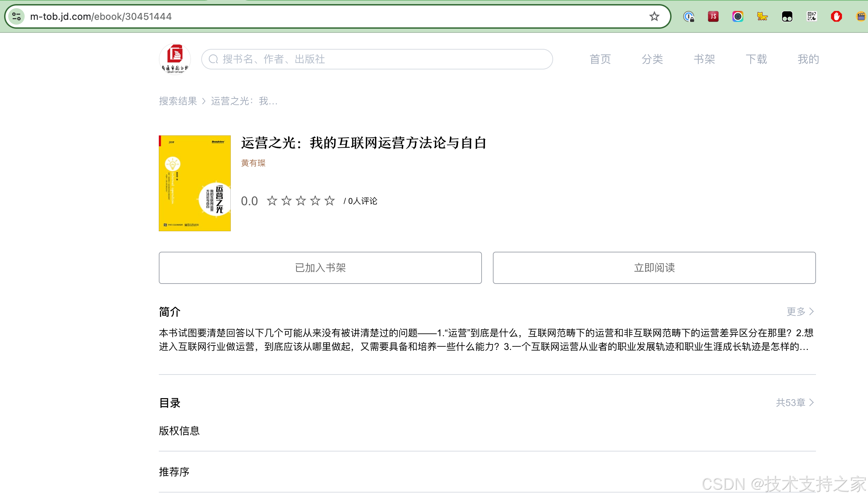Open site information icon left of URL
This screenshot has width=868, height=498.
(16, 16)
